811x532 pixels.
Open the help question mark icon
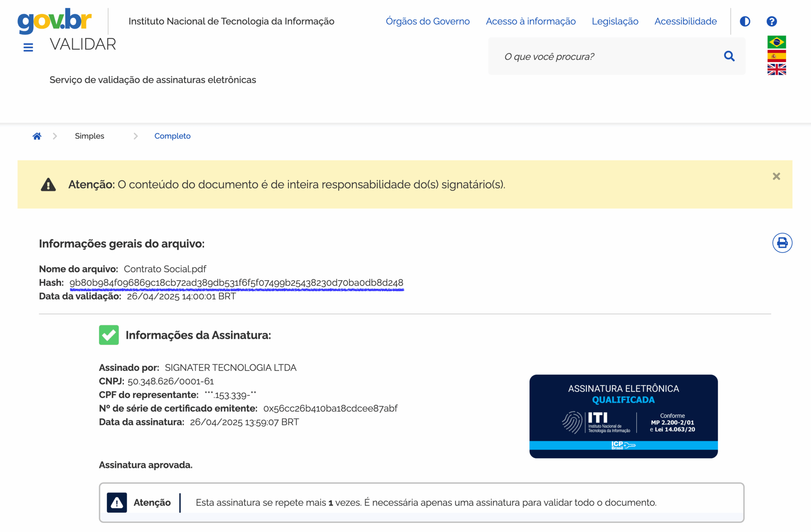point(771,21)
